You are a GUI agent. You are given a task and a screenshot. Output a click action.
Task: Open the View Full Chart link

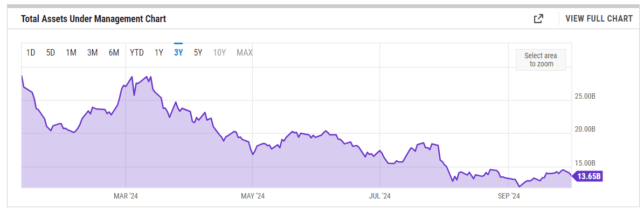pos(599,18)
